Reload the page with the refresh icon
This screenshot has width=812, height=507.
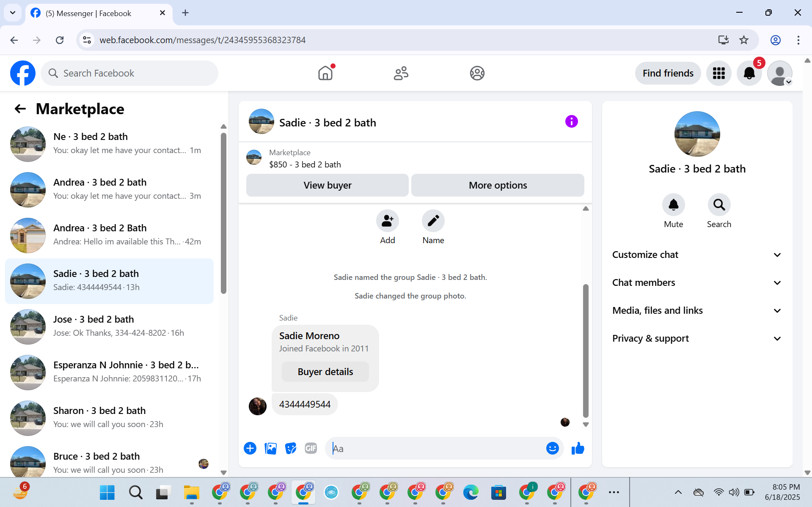coord(60,40)
